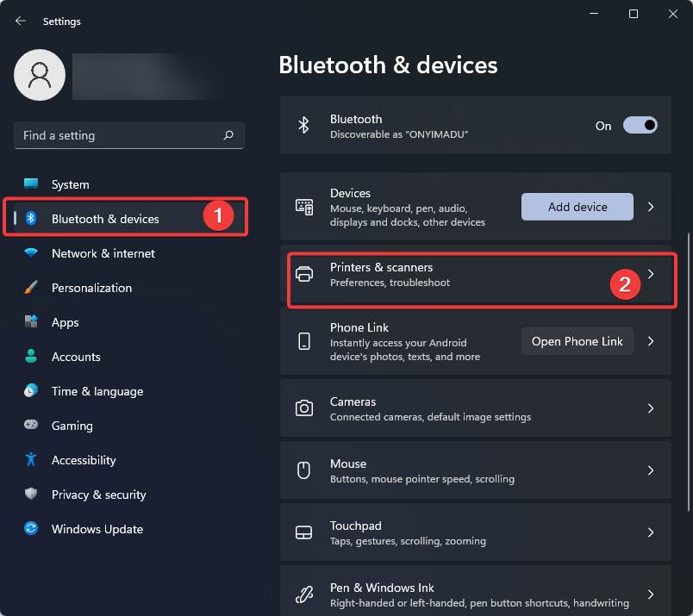Click the Bluetooth symbol icon in Bluetooth card
Viewport: 693px width, 616px height.
pyautogui.click(x=303, y=125)
